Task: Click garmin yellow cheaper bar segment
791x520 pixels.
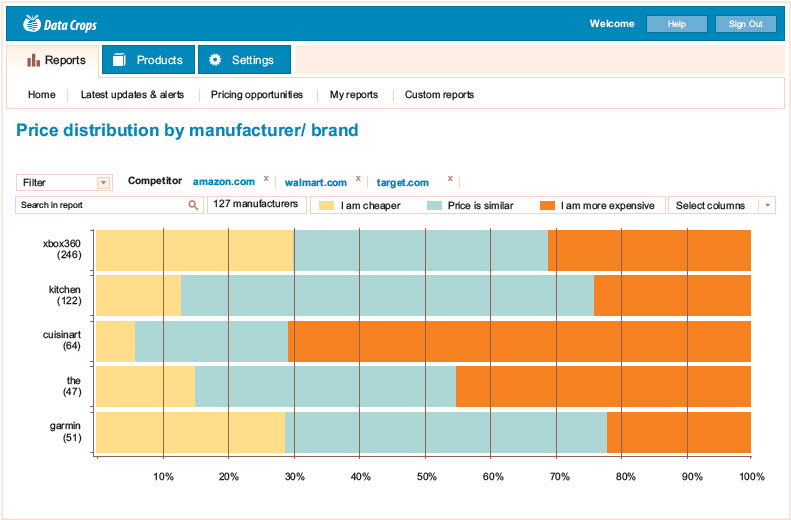Action: pyautogui.click(x=191, y=432)
